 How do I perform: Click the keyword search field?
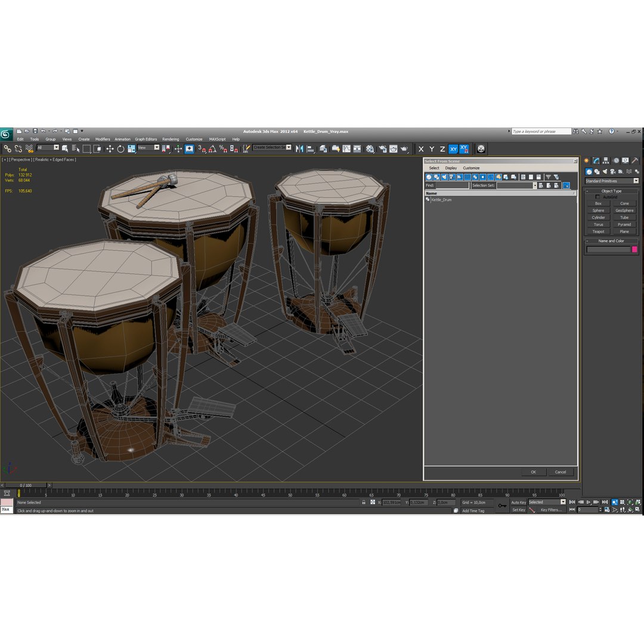[541, 131]
